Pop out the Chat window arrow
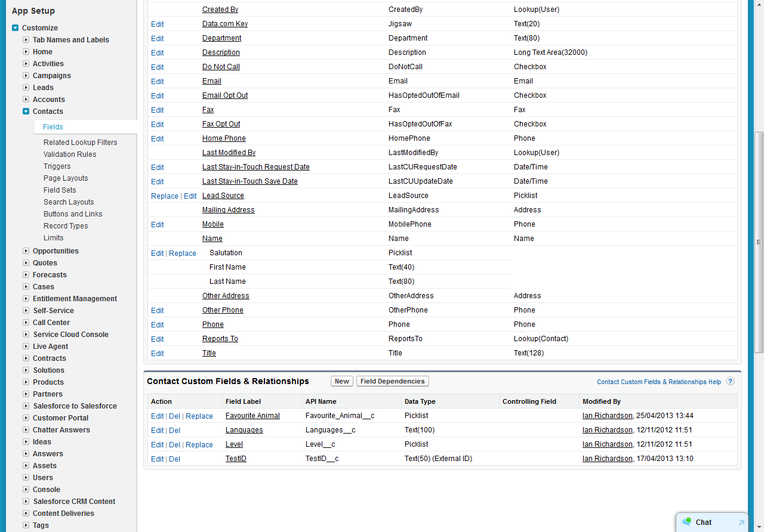 741,522
